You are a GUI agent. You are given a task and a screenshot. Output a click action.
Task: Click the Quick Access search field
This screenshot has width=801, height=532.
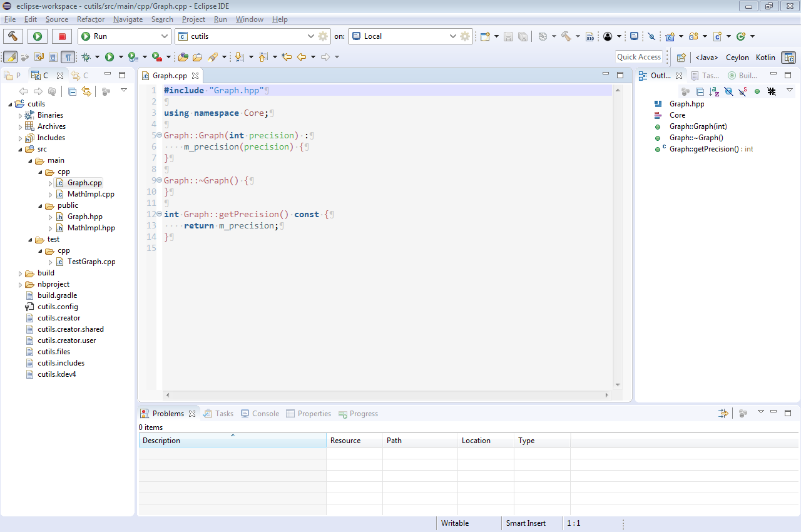(x=638, y=57)
